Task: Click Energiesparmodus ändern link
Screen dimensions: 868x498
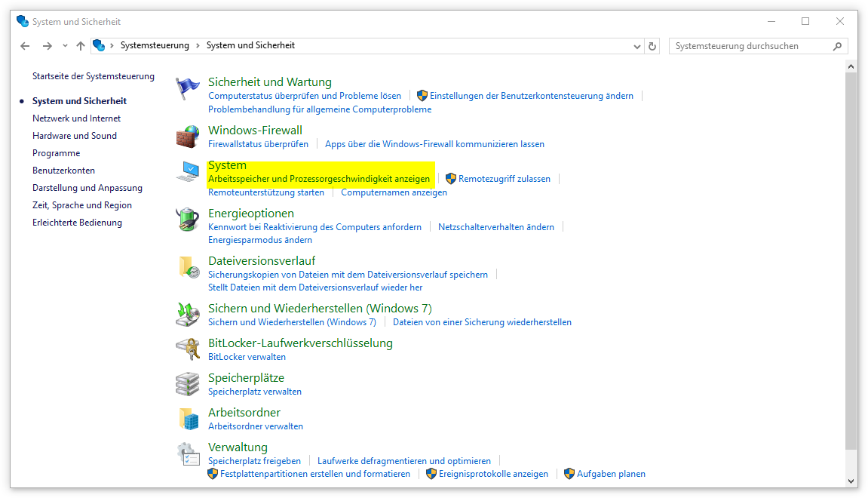Action: [x=260, y=240]
